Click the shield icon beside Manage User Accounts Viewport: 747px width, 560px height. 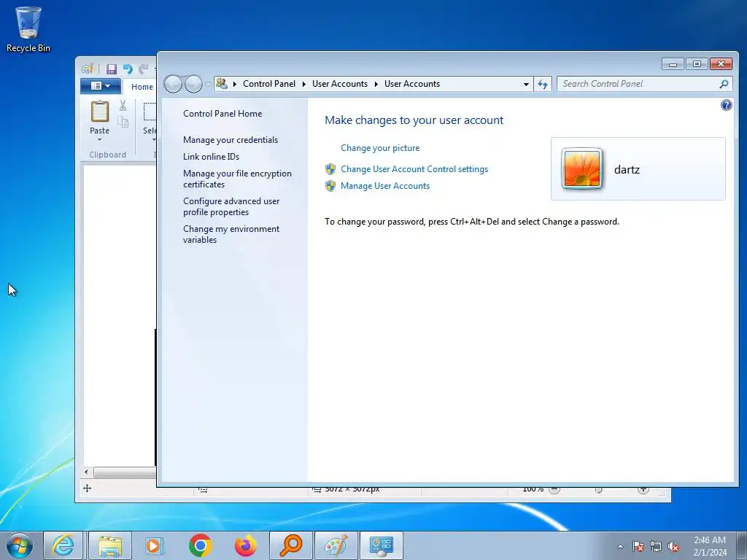330,186
